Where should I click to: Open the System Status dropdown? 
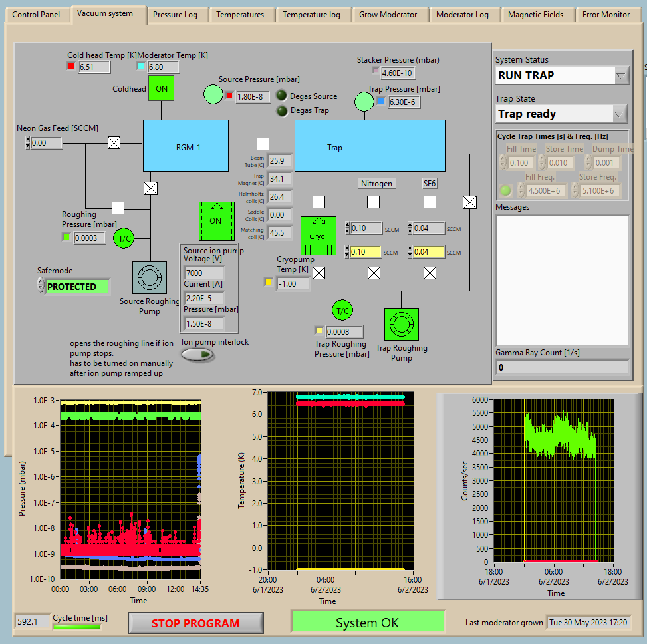621,75
